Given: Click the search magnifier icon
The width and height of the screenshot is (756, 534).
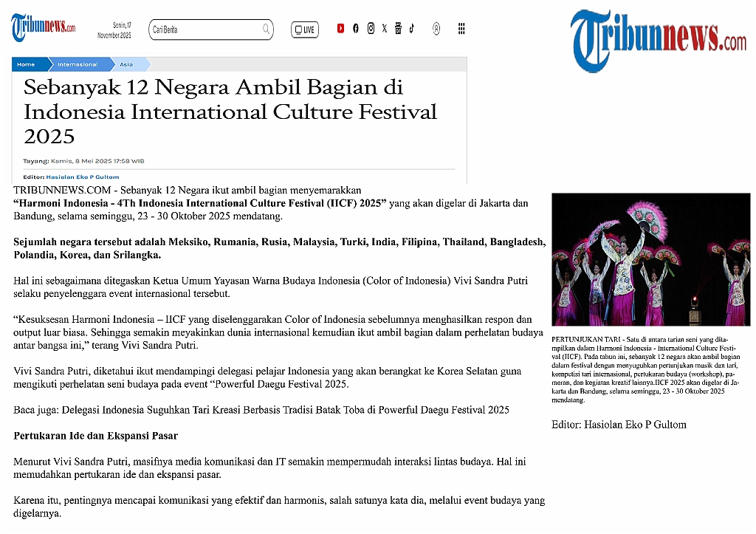Looking at the screenshot, I should (x=266, y=30).
